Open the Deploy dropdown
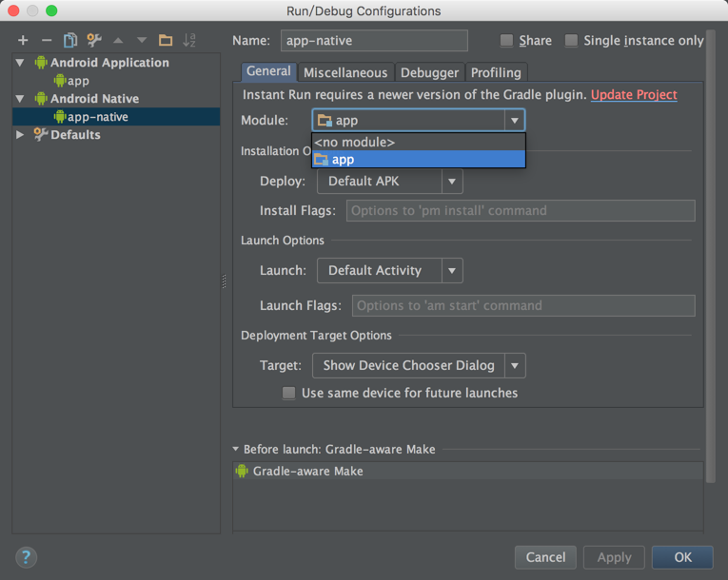 pos(452,182)
